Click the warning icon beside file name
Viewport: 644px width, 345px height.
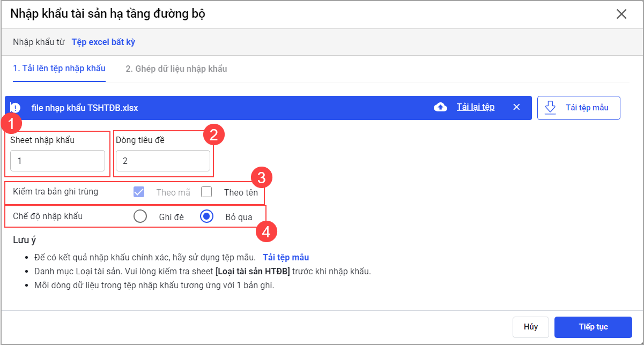[x=15, y=108]
